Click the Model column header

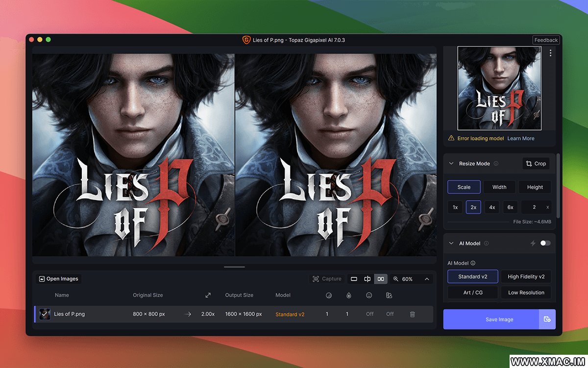coord(283,295)
